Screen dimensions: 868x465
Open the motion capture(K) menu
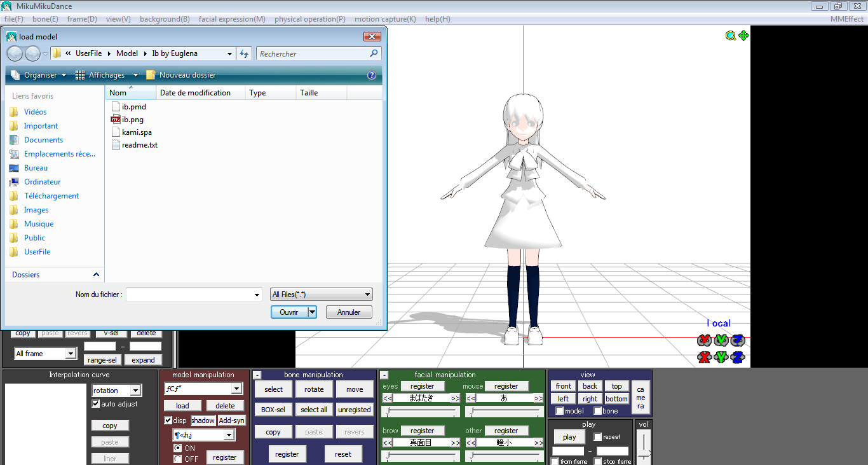[x=385, y=19]
